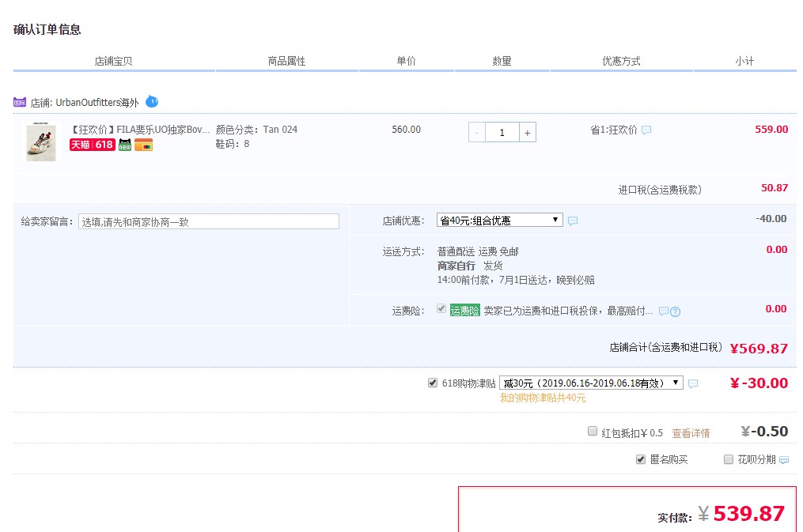Open the FILA sneaker product thumbnail

[41, 141]
